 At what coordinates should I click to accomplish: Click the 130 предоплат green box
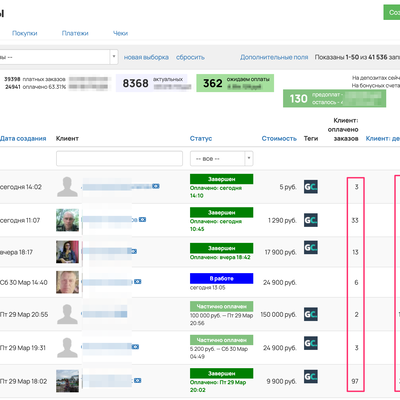coord(334,98)
